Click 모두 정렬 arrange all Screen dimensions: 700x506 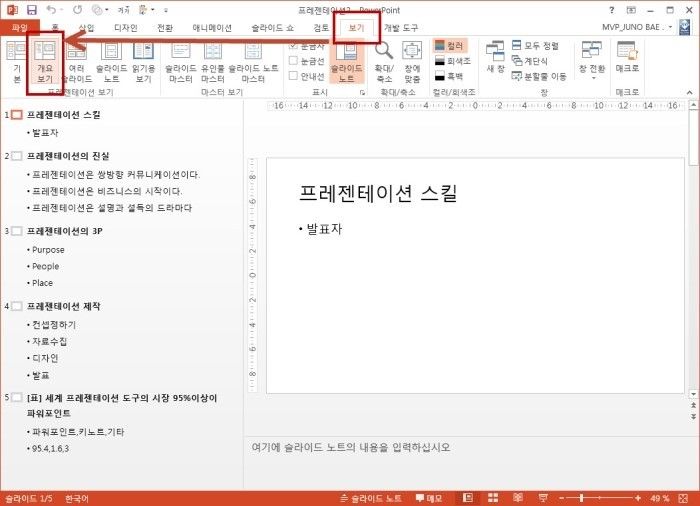coord(535,46)
